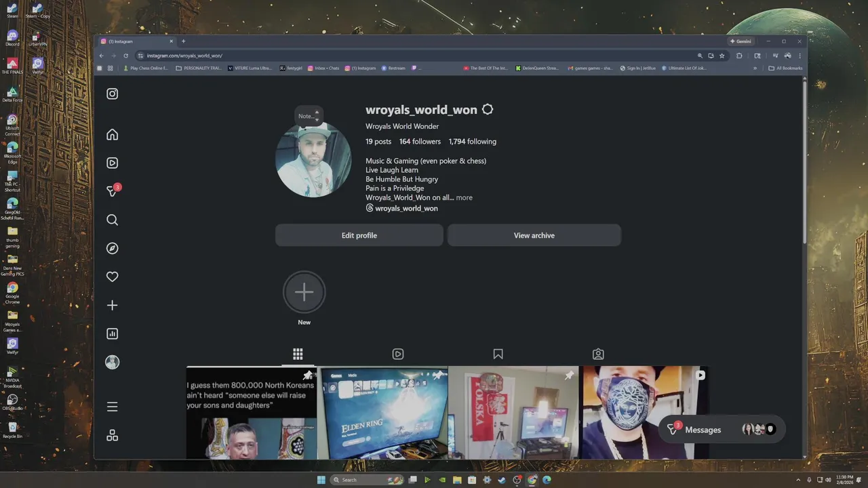Open the Threads wroyals_world_won link

[x=401, y=208]
